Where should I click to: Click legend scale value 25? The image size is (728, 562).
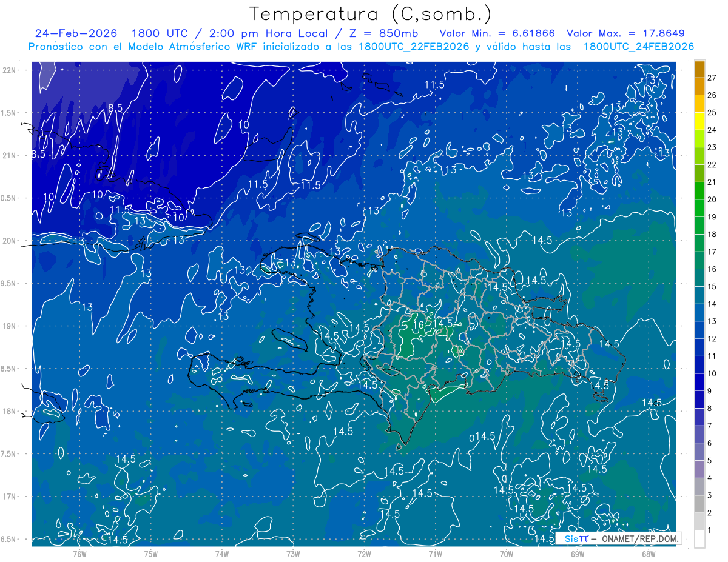pos(712,112)
